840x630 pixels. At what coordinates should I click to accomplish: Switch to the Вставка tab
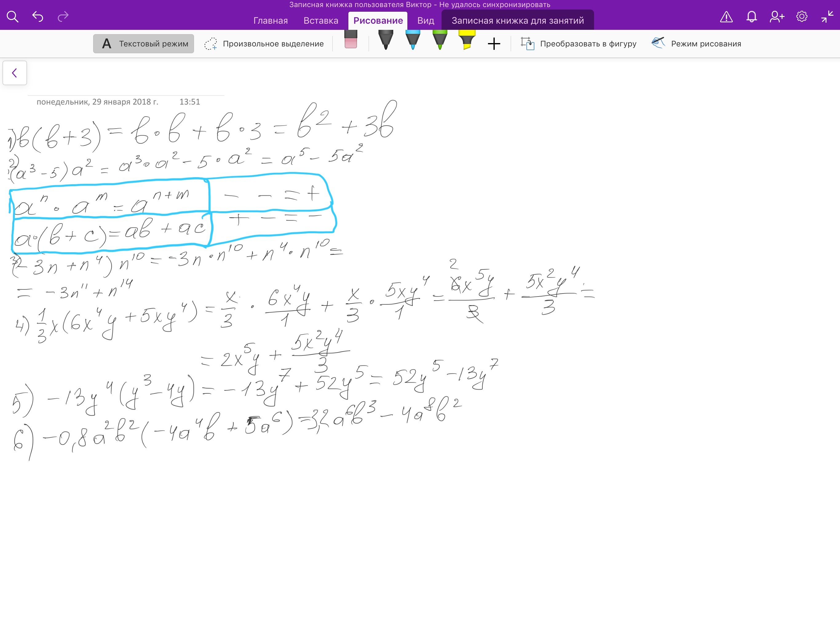coord(320,21)
